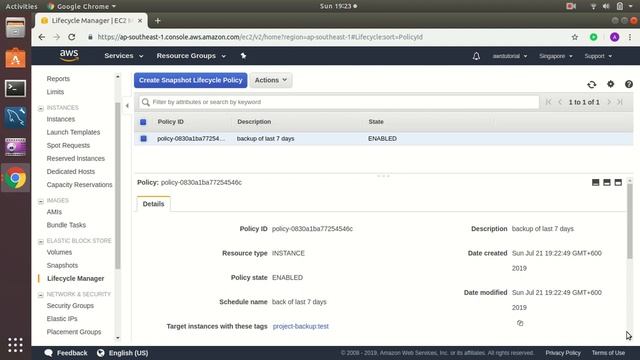The height and width of the screenshot is (360, 640).
Task: Collapse the left navigation pane arrow
Action: tap(127, 106)
